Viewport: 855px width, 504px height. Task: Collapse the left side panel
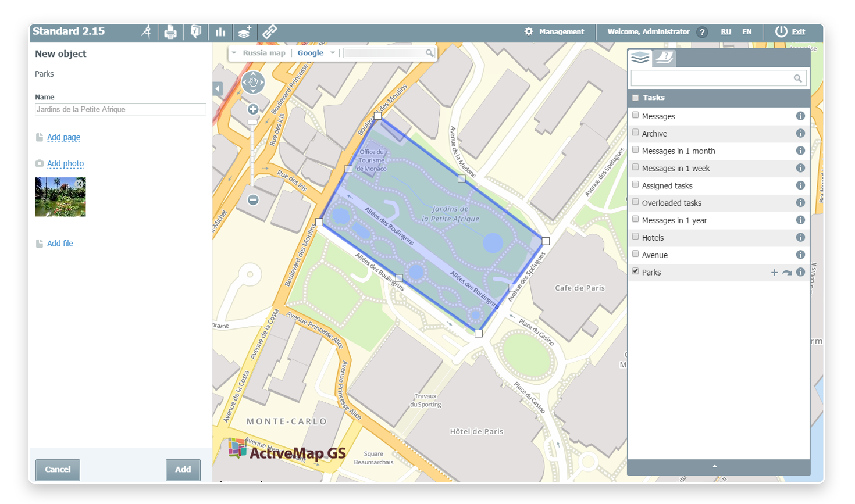coord(218,89)
